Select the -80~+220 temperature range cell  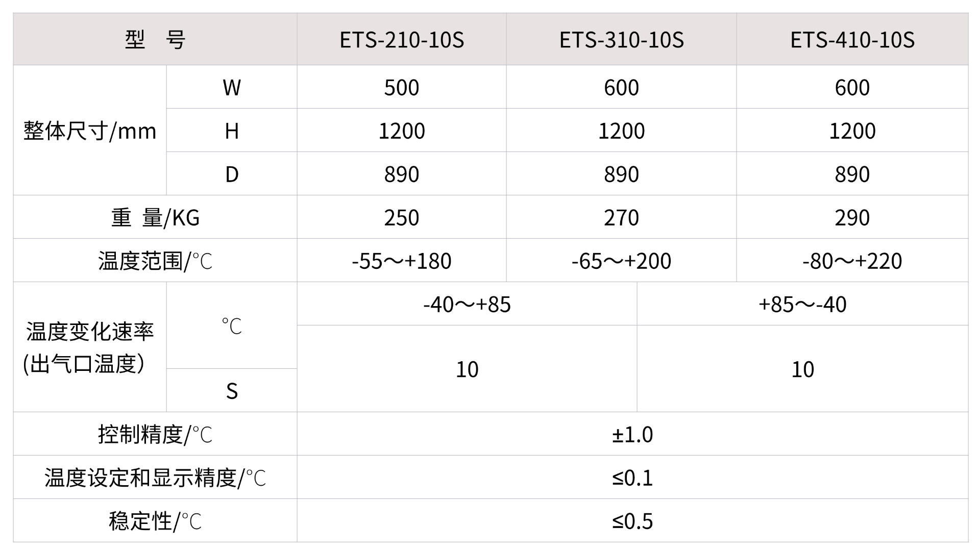852,261
